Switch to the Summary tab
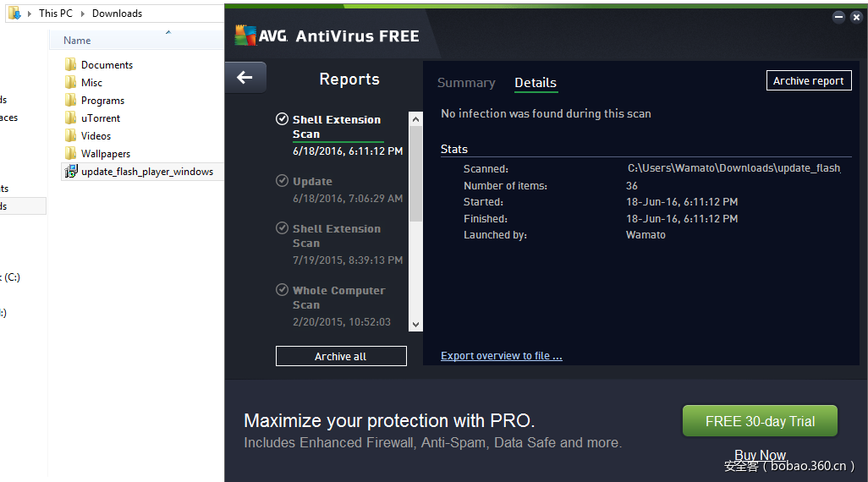Viewport: 868px width, 482px height. 466,83
